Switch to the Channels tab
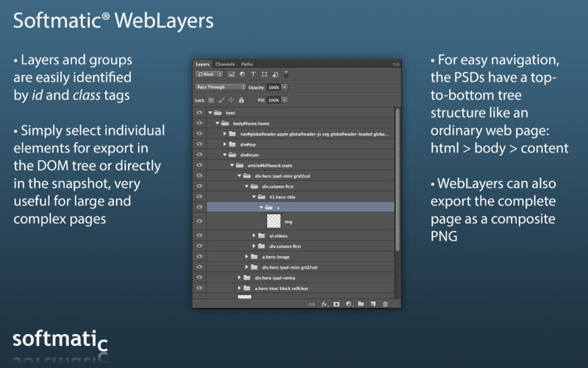 (225, 64)
